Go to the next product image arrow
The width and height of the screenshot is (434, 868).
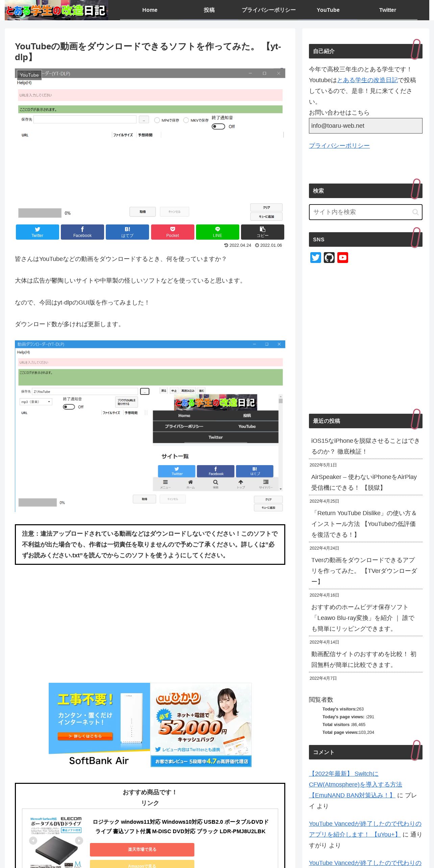click(79, 840)
